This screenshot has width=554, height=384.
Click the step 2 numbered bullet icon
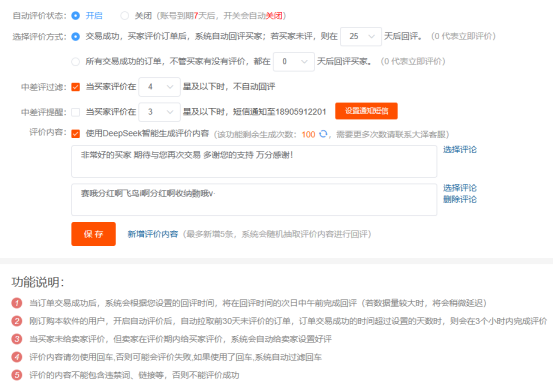(x=17, y=321)
